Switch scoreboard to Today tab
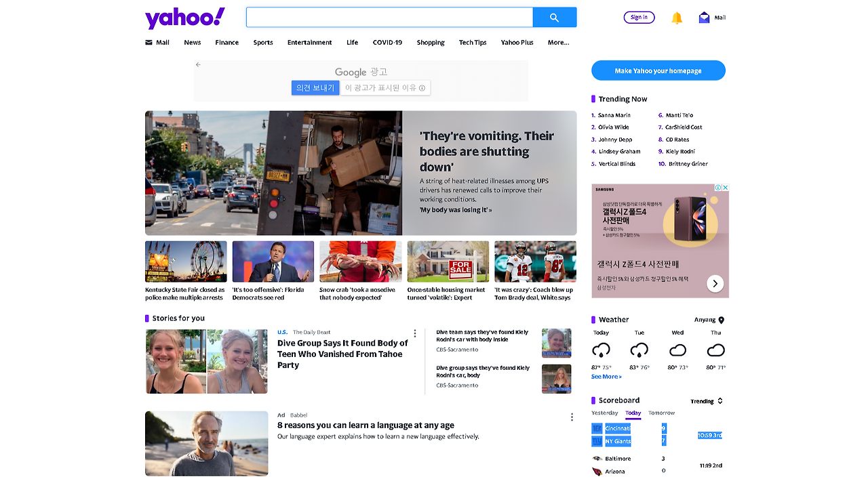The height and width of the screenshot is (481, 868). pos(633,413)
